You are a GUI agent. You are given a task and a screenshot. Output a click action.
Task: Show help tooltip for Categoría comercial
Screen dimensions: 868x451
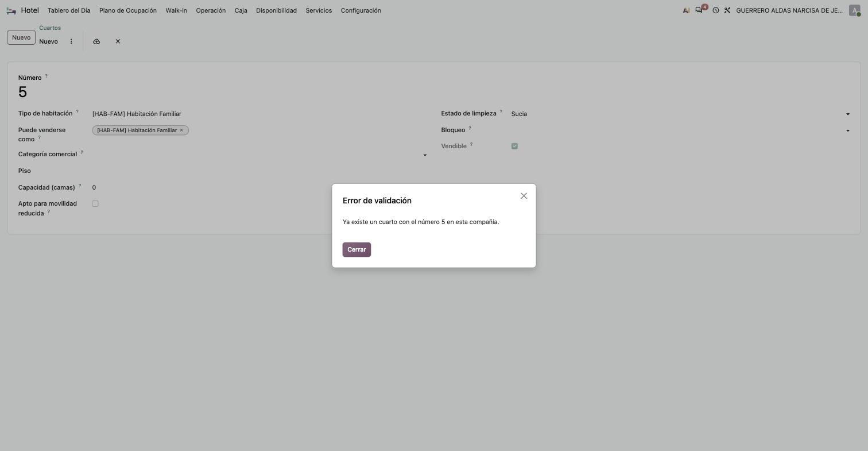(82, 152)
